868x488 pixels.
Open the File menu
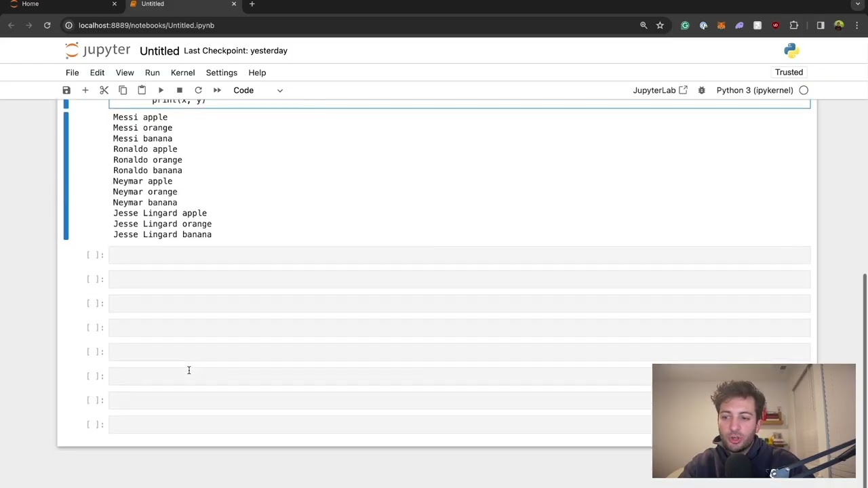72,73
